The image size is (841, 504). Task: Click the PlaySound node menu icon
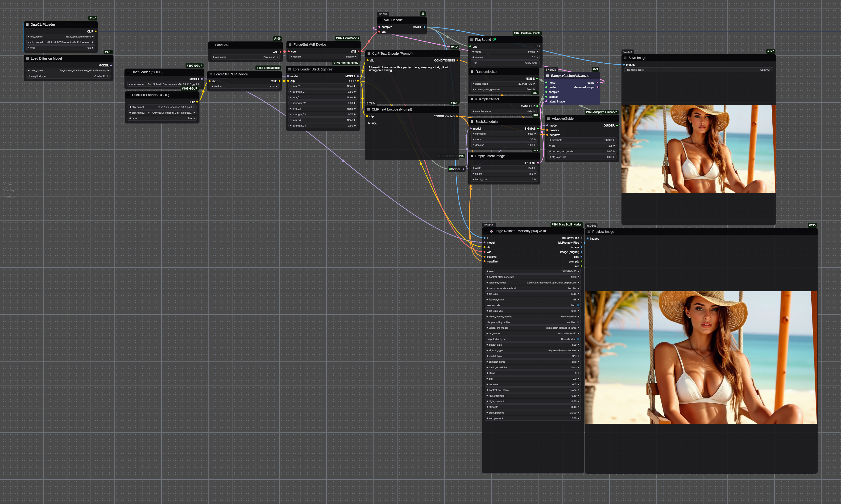(471, 40)
